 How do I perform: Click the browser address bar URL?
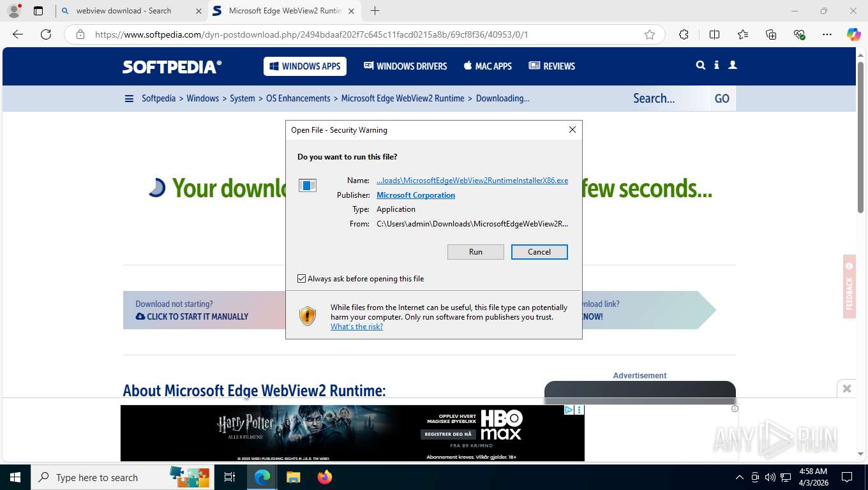point(311,34)
